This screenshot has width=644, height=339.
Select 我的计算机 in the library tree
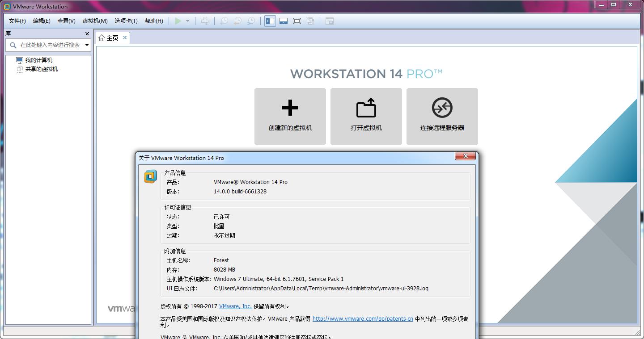38,60
